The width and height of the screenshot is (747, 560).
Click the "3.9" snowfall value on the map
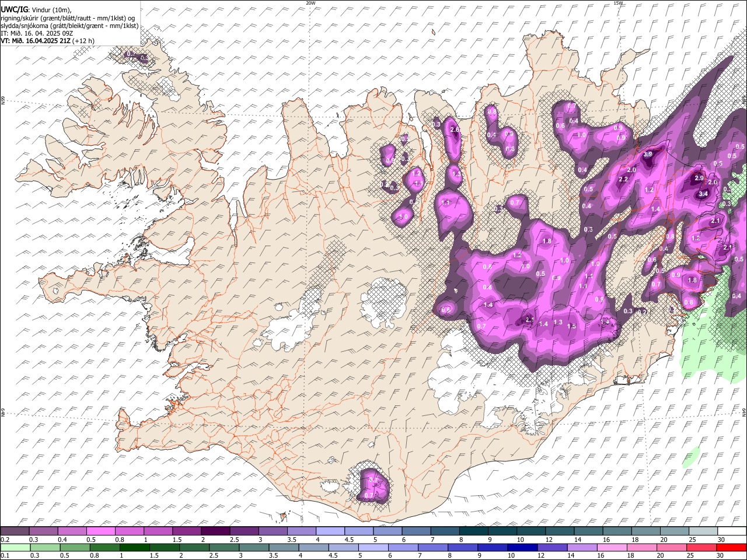coord(648,155)
